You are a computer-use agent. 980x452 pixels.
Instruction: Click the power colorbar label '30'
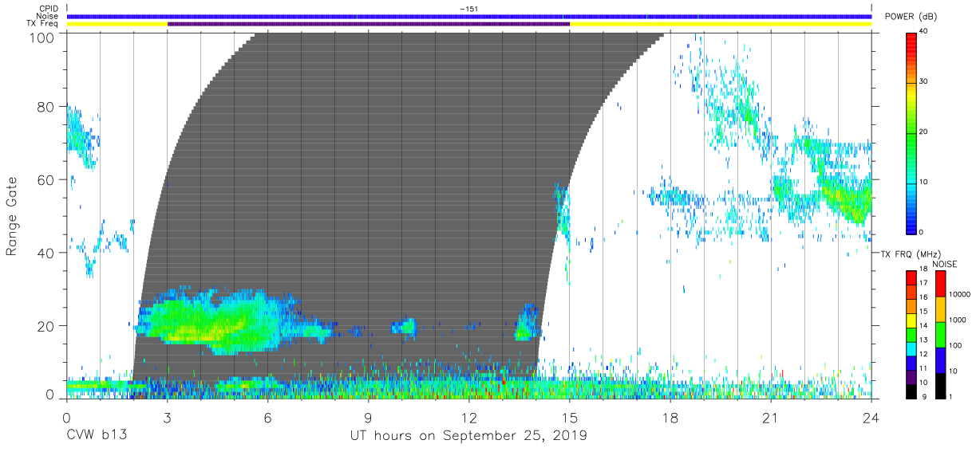click(x=922, y=82)
